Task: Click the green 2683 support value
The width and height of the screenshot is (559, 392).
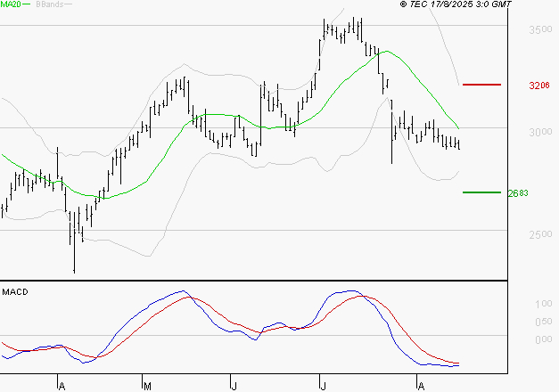Action: point(518,193)
